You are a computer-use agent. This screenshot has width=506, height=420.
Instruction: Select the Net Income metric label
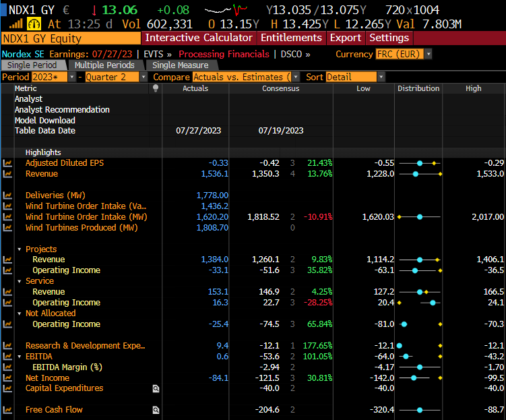pyautogui.click(x=47, y=378)
